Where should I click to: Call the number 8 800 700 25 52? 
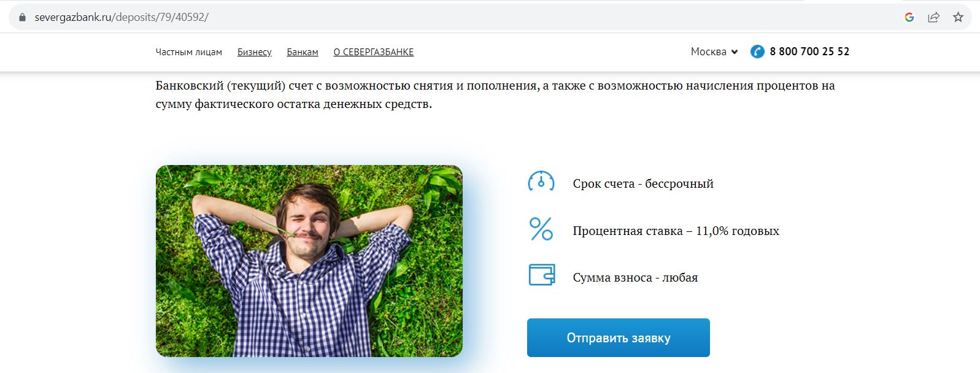coord(809,52)
